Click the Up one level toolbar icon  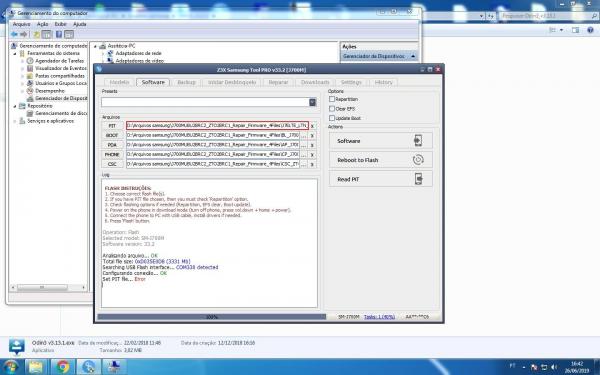click(36, 34)
